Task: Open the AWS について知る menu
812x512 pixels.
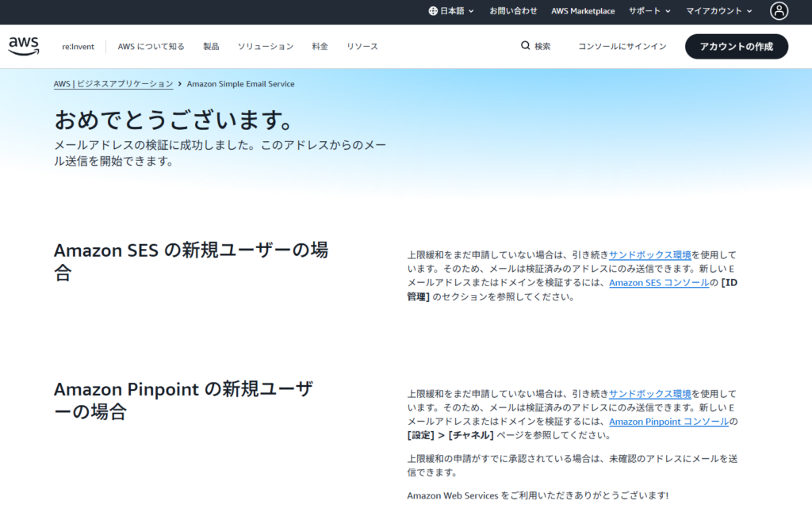Action: pyautogui.click(x=151, y=47)
